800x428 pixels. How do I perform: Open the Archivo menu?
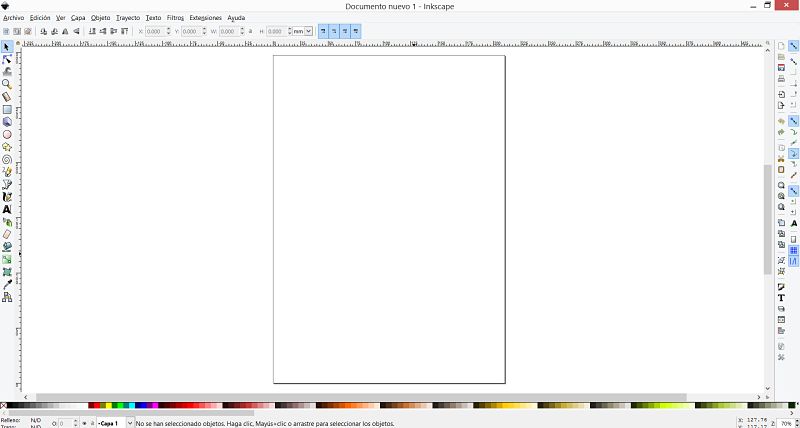click(x=14, y=18)
